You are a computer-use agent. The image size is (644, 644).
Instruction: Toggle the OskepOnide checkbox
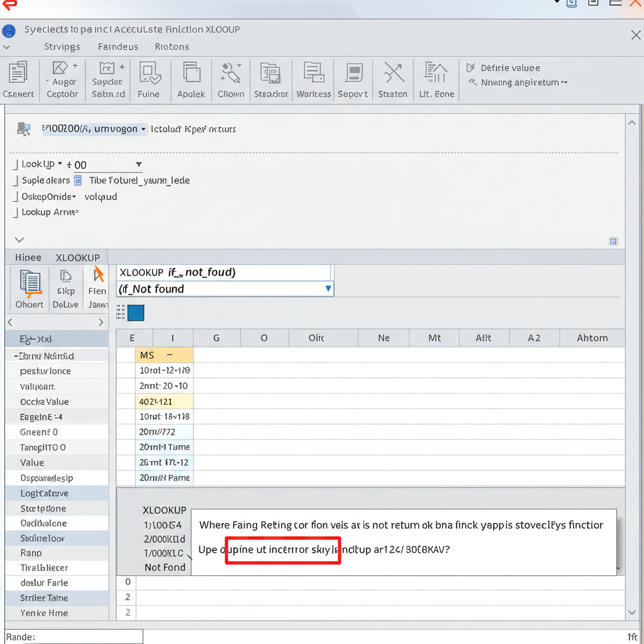(16, 197)
